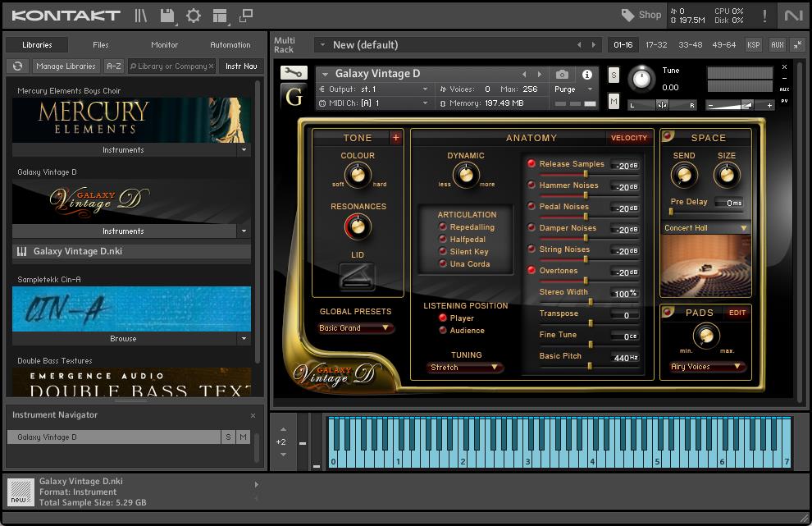Click the piano lid icon

358,276
